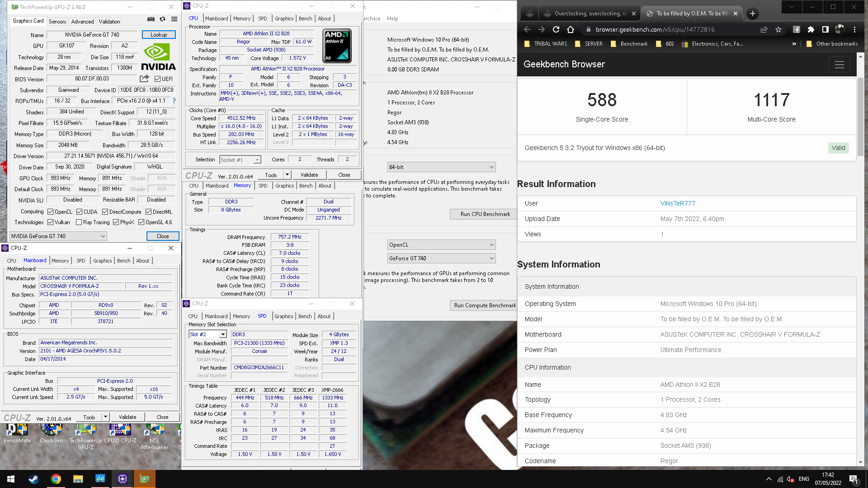Open the 64-bit architecture dropdown in Geekbench

[441, 167]
